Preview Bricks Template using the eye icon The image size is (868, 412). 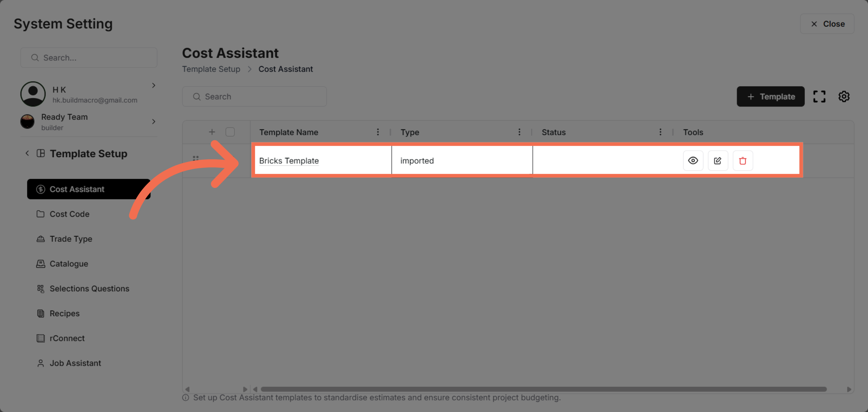(x=693, y=160)
